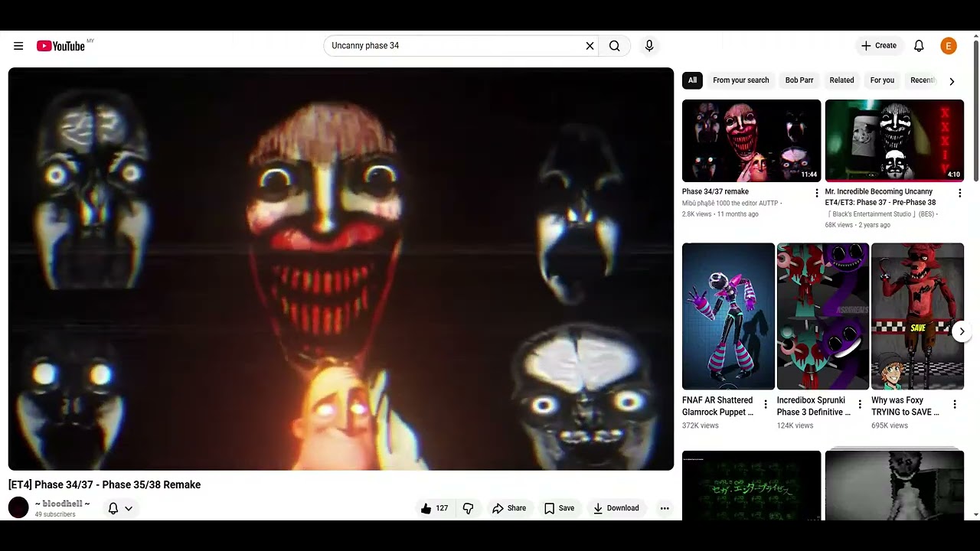
Task: Open the grayscale creature video thumbnail
Action: pos(894,485)
